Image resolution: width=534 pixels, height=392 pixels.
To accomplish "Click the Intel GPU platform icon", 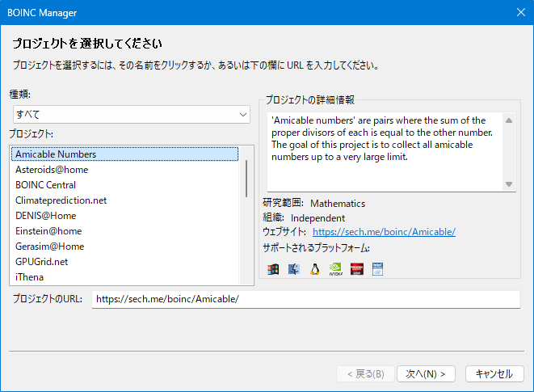I will click(x=378, y=269).
